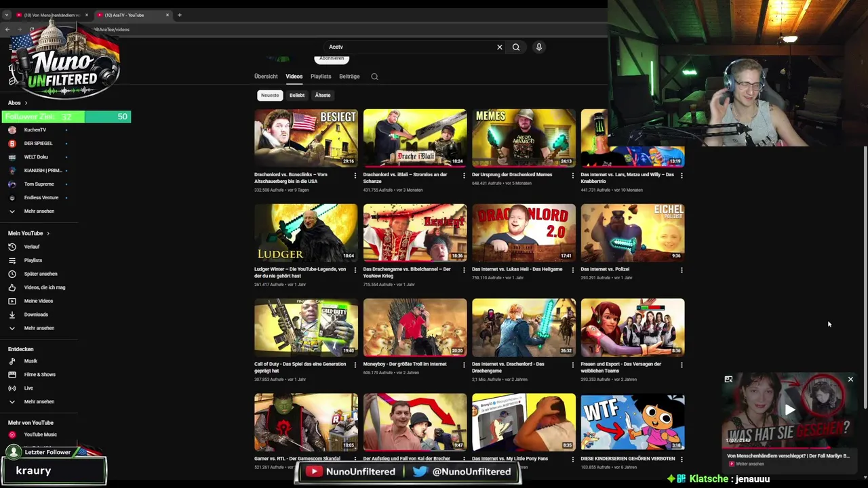The height and width of the screenshot is (488, 868).
Task: Open options for Ludger Winter video
Action: pyautogui.click(x=355, y=270)
